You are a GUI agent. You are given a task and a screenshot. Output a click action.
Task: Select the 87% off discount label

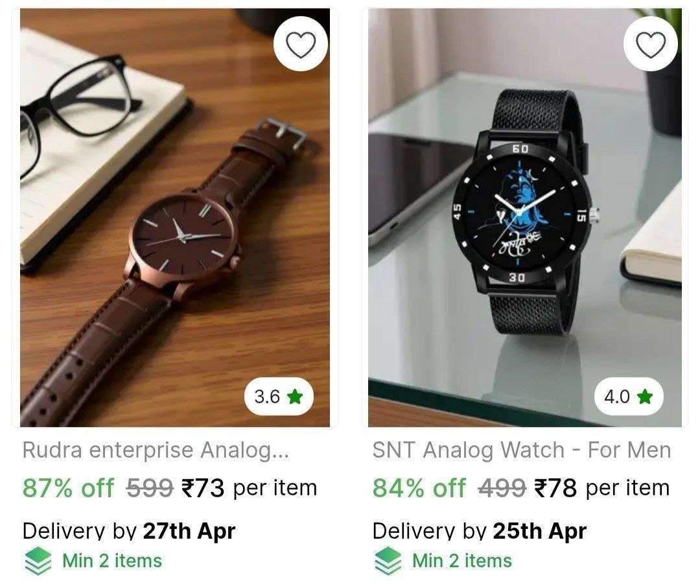tap(68, 488)
